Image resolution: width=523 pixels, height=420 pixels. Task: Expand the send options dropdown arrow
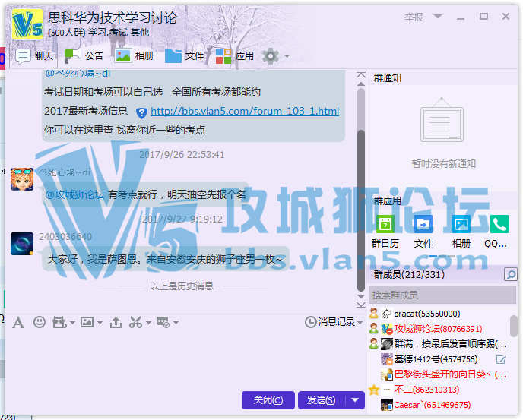click(355, 400)
